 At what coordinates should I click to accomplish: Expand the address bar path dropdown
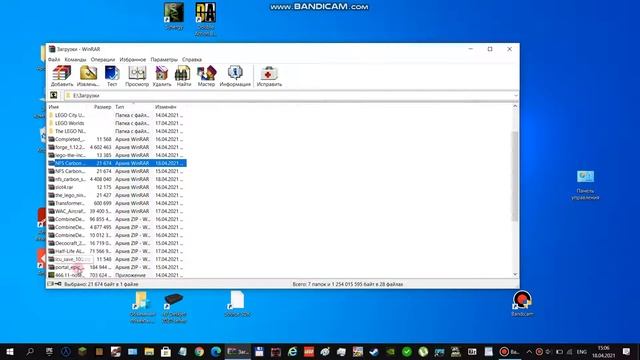click(x=516, y=96)
